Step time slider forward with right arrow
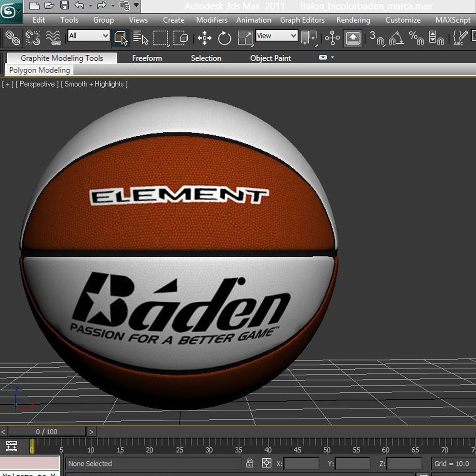The width and height of the screenshot is (476, 476). click(91, 432)
